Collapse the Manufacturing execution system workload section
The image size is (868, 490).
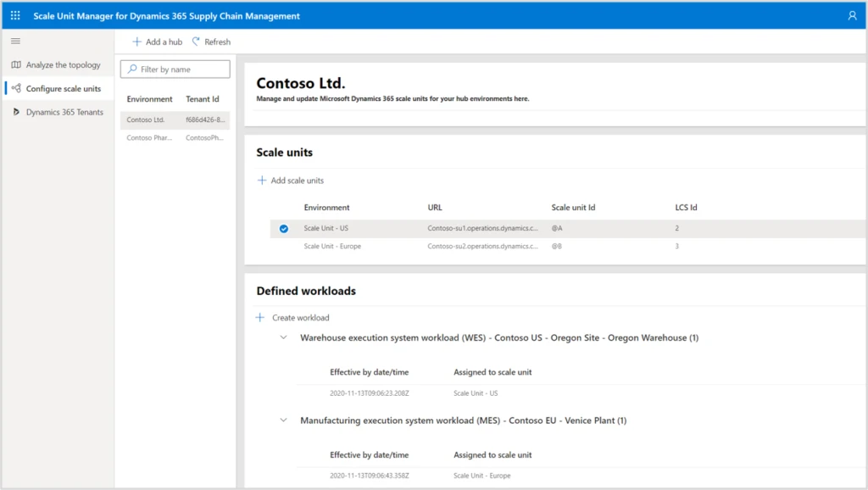point(283,420)
